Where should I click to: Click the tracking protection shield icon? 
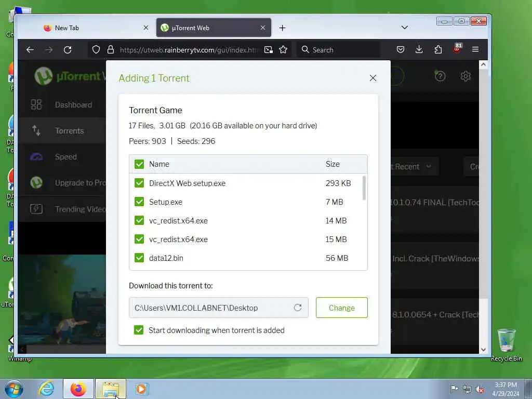tap(96, 50)
